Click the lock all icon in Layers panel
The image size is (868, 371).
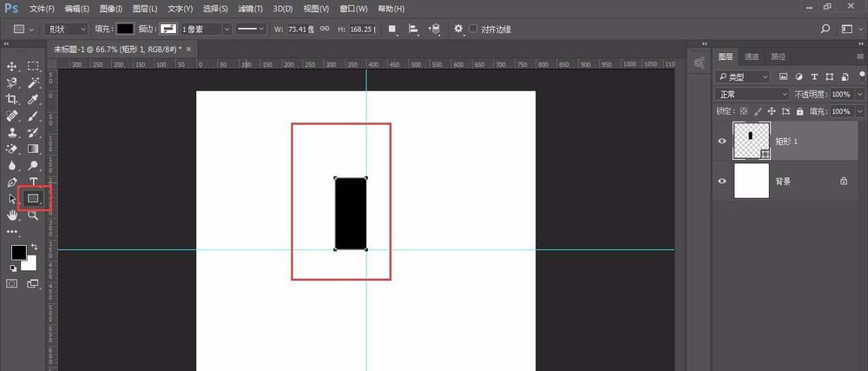800,112
